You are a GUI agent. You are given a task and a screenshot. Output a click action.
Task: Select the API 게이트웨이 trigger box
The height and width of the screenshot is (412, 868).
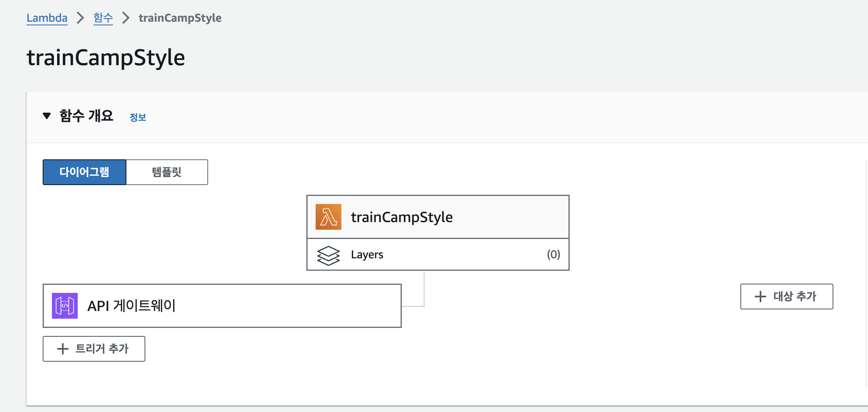click(222, 306)
